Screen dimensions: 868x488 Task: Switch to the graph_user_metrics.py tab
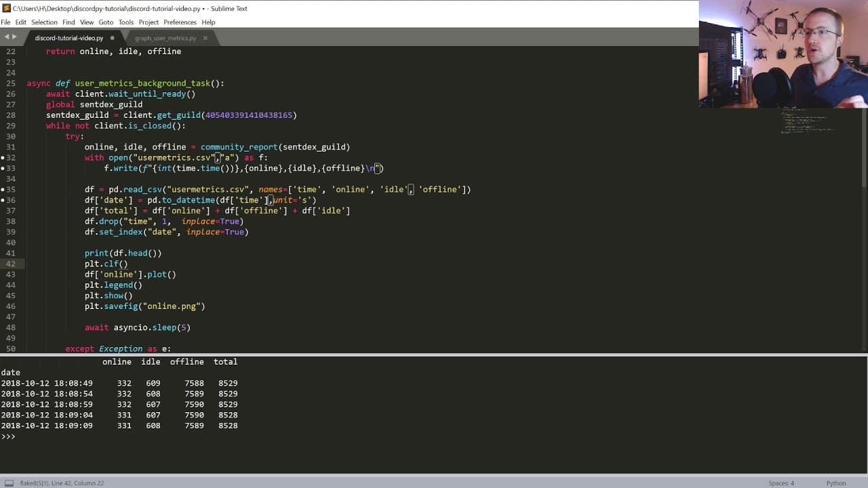pyautogui.click(x=165, y=38)
